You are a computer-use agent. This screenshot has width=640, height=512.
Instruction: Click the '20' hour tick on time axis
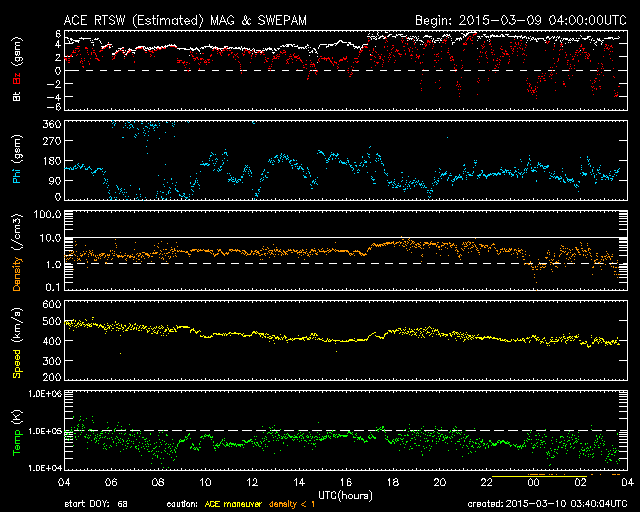(x=439, y=482)
